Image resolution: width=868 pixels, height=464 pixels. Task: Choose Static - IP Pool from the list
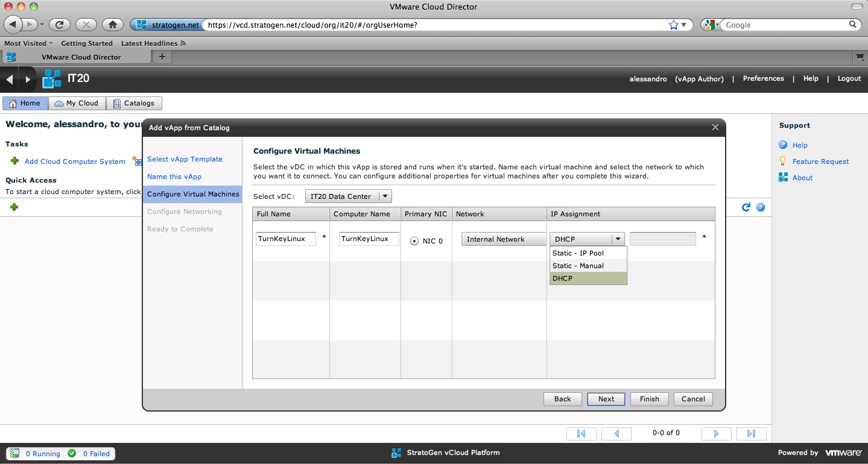pos(578,253)
